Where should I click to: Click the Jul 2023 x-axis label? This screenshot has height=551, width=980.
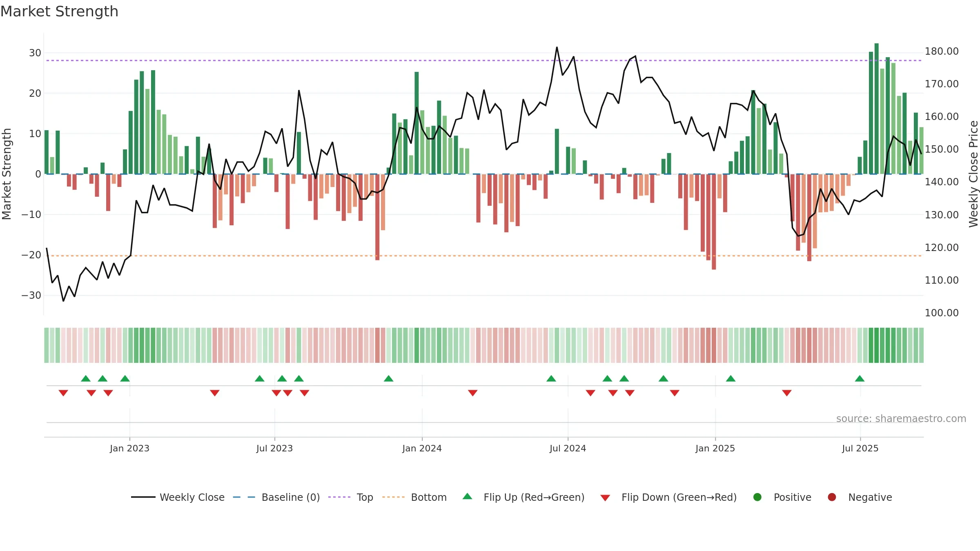tap(274, 448)
